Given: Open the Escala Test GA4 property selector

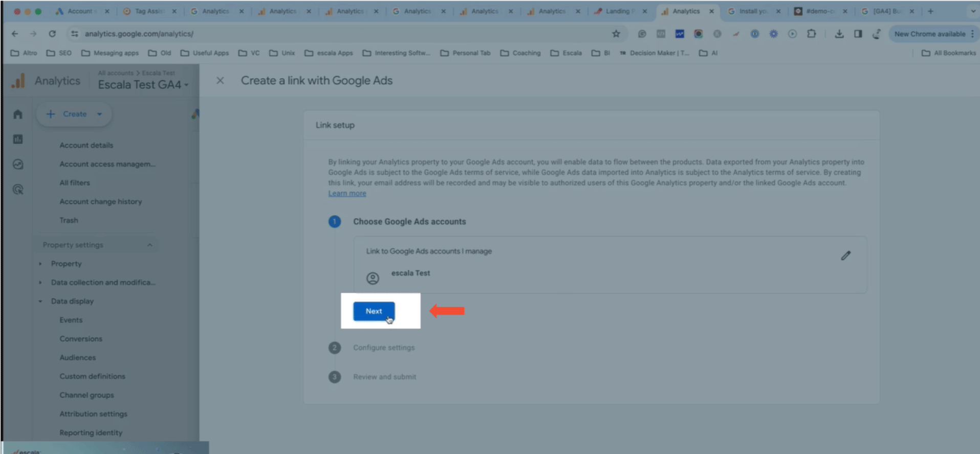Looking at the screenshot, I should pyautogui.click(x=143, y=84).
